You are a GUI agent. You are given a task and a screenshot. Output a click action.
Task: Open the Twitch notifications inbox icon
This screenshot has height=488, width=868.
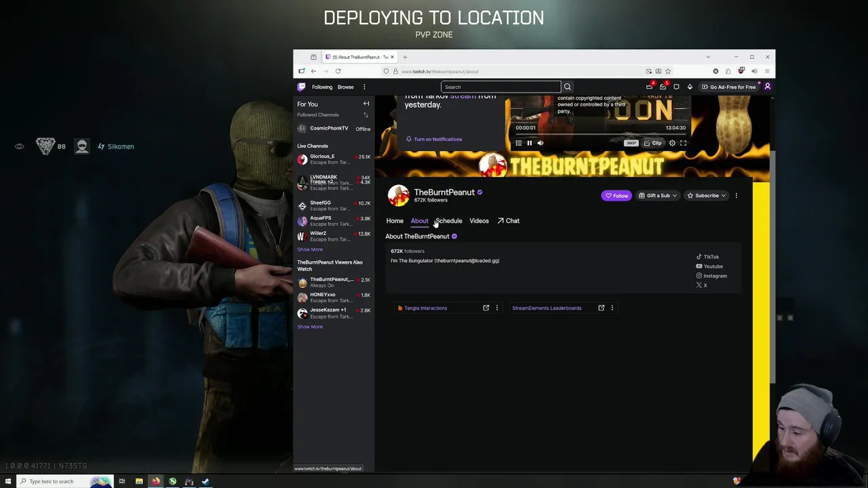point(663,87)
